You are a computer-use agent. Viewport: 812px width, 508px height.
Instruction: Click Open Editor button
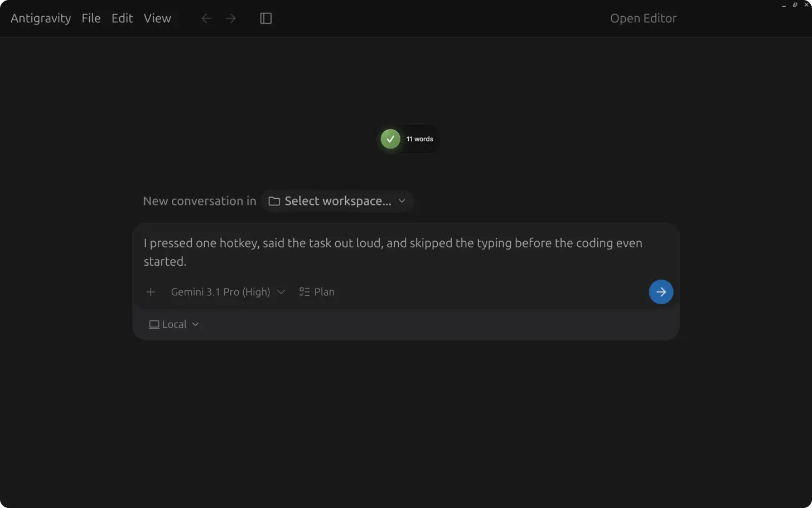point(643,18)
